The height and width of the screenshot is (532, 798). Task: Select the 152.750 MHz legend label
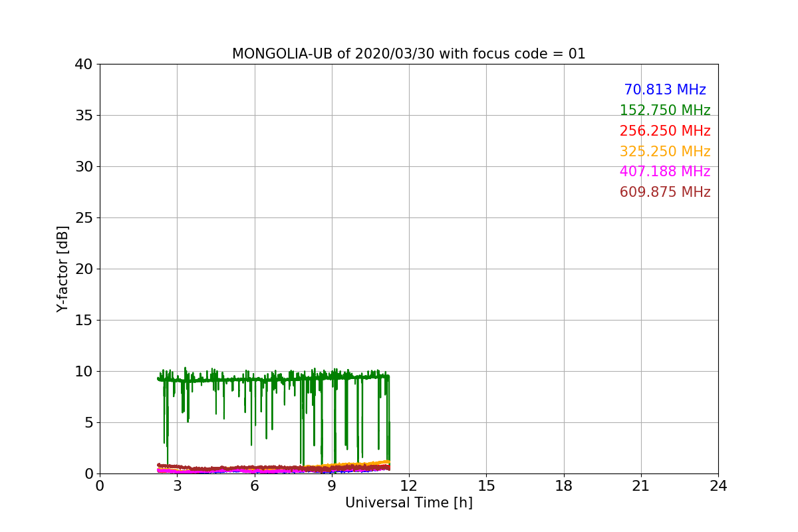pos(665,110)
